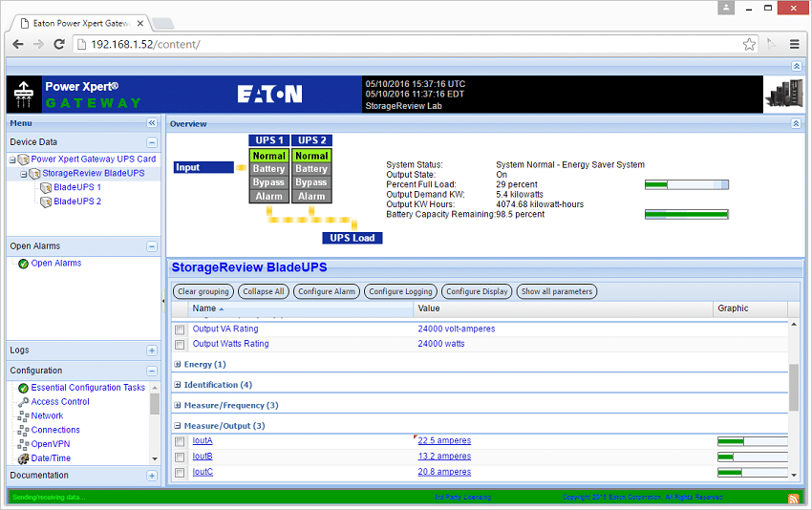The height and width of the screenshot is (510, 812).
Task: Click the Power Xpert Gateway logo icon
Action: [23, 95]
